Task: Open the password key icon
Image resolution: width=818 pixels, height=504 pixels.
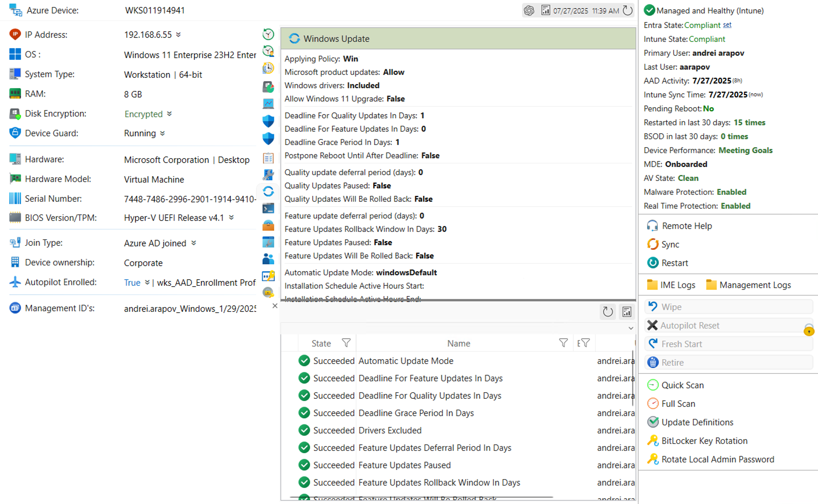Action: tap(268, 276)
